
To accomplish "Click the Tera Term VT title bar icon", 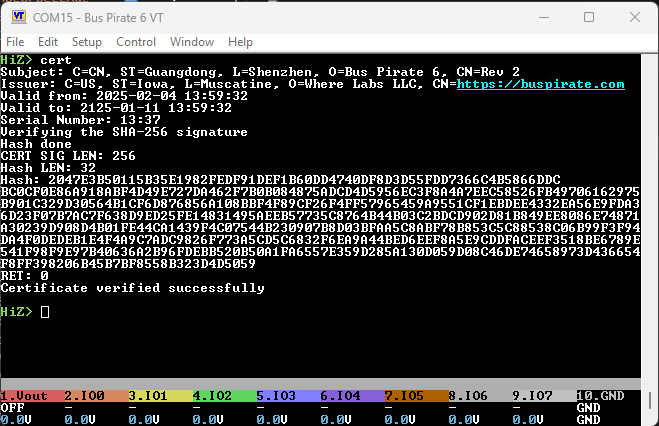I will pyautogui.click(x=19, y=17).
